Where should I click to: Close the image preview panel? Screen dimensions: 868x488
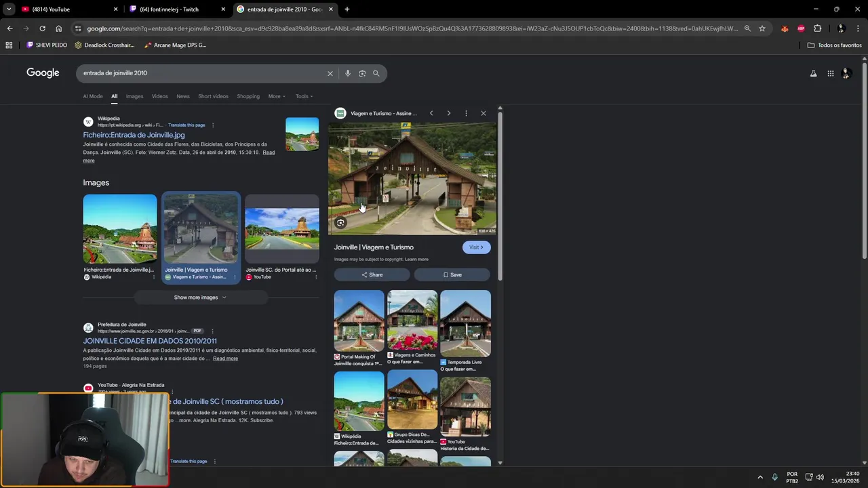tap(484, 113)
